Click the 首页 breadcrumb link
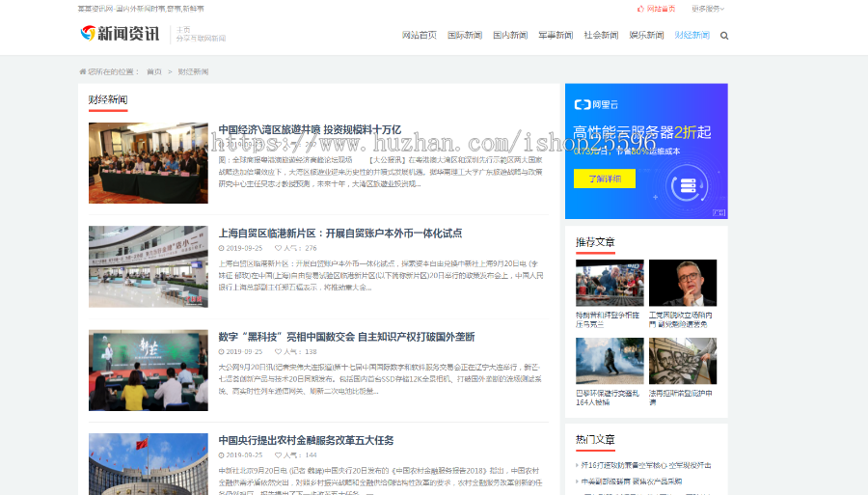Viewport: 868px width, 495px height. click(x=154, y=72)
